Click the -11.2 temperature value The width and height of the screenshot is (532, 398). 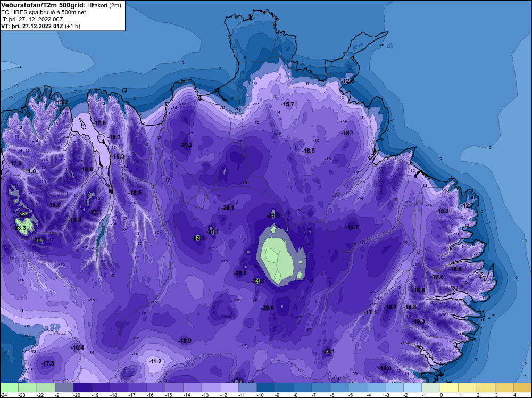(x=155, y=361)
